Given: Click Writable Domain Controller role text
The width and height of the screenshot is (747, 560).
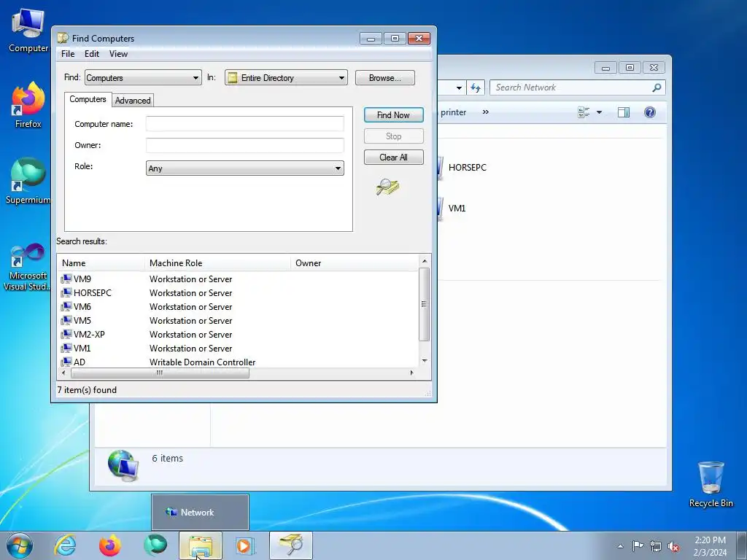Looking at the screenshot, I should click(x=203, y=362).
